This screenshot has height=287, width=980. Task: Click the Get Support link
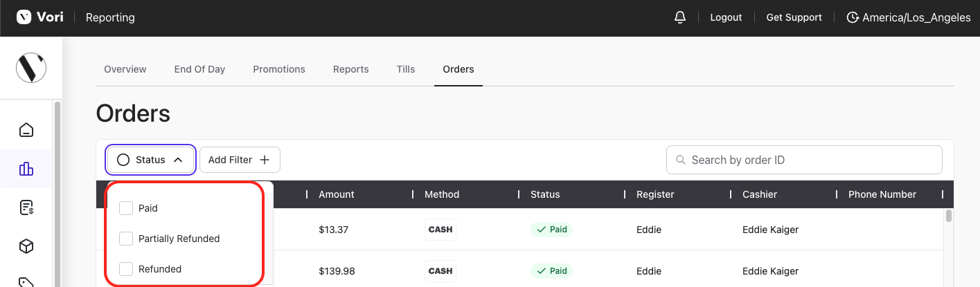coord(794,17)
